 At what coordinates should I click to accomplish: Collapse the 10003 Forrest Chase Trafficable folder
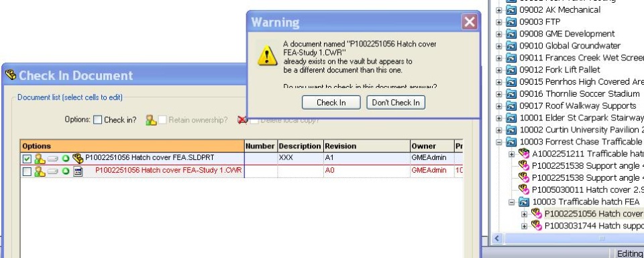click(499, 142)
